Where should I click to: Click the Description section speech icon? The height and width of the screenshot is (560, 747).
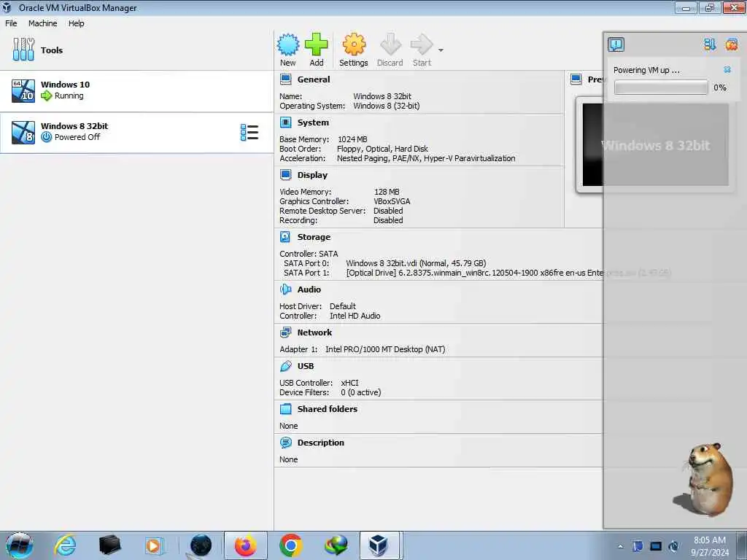point(285,443)
